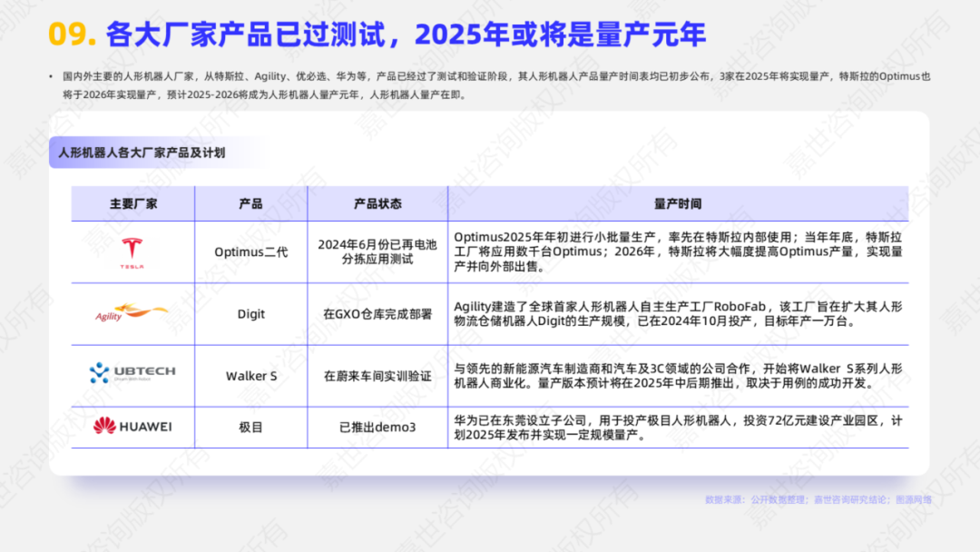Click the Agility RoboFab production description cell
980x552 pixels.
click(x=678, y=314)
